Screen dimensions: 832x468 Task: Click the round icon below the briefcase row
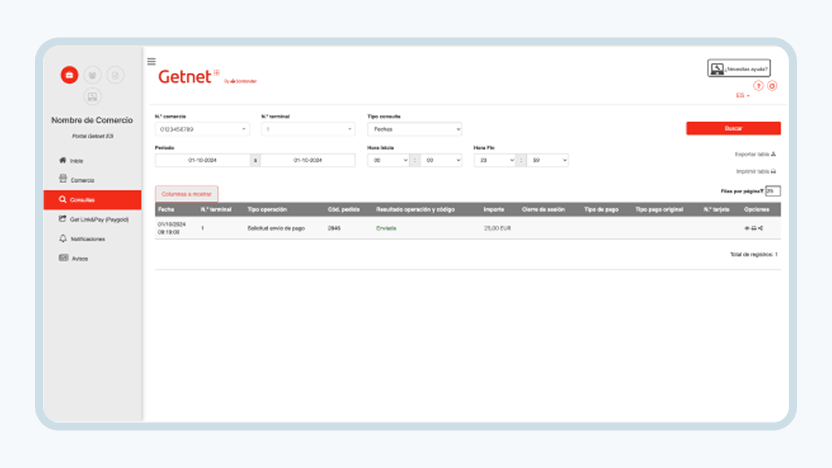click(x=92, y=97)
